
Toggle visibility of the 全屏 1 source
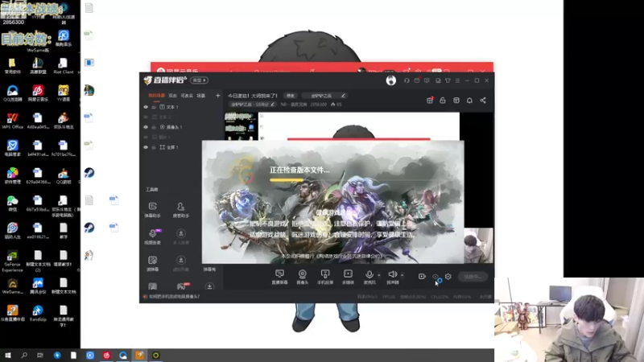(x=146, y=147)
